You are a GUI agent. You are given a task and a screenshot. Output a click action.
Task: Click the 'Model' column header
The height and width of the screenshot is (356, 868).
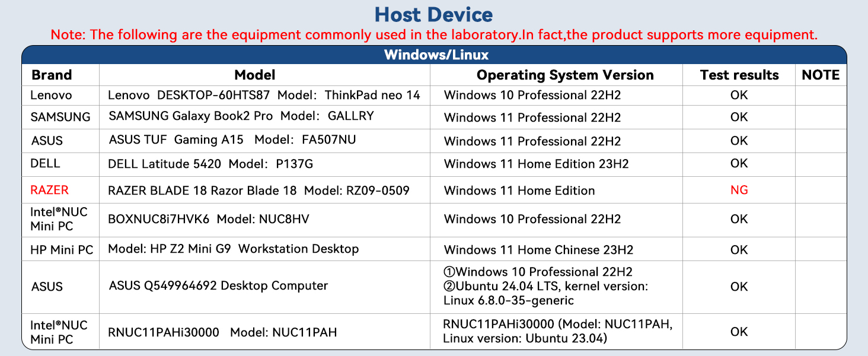point(255,75)
